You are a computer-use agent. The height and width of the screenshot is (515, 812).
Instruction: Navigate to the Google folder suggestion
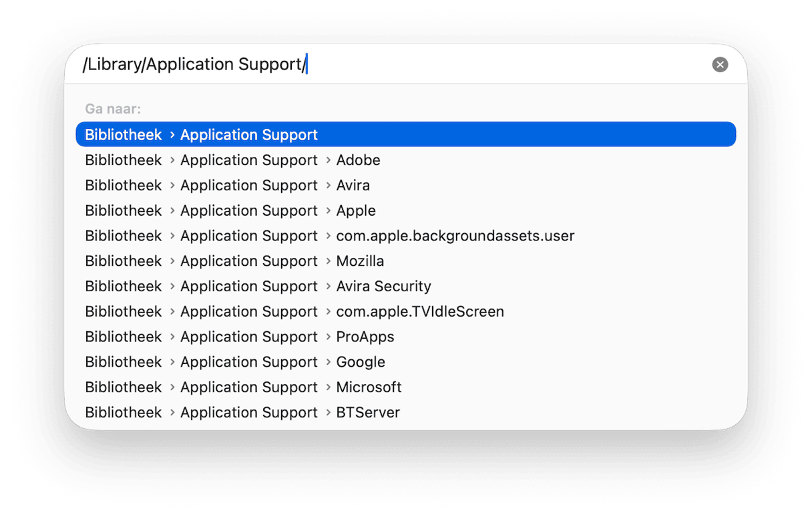406,362
